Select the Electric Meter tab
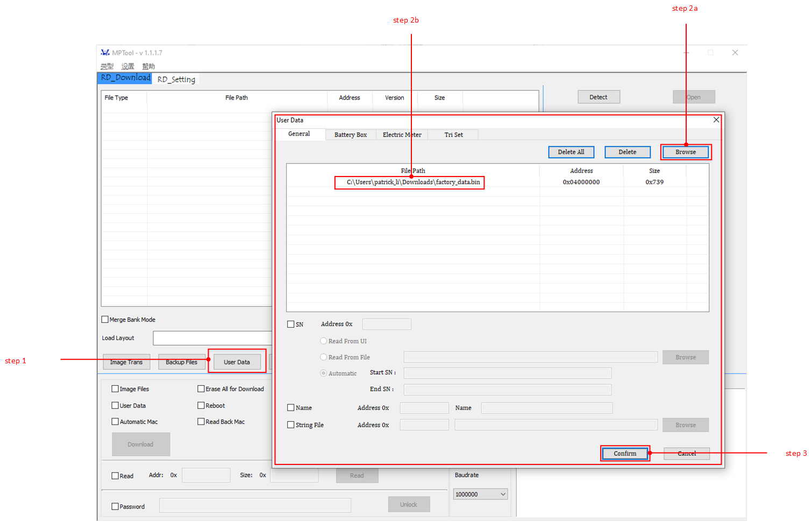Screen dimensions: 812x522 (401, 135)
